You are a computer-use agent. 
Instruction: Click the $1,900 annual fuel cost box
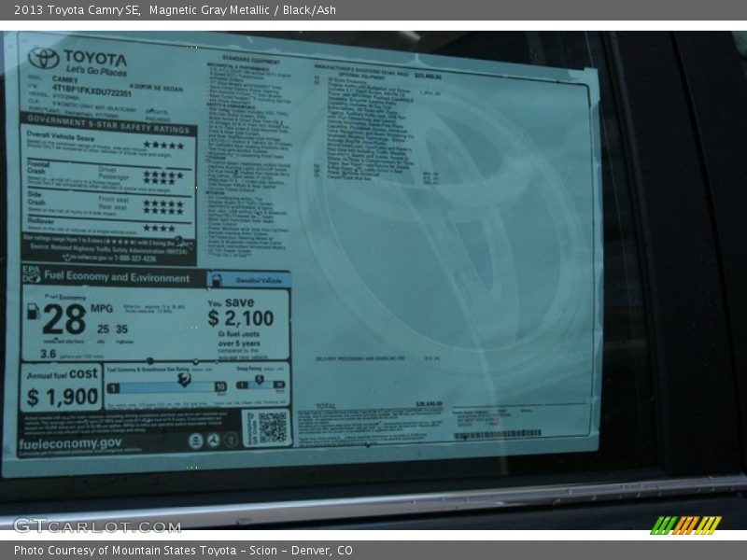point(62,387)
